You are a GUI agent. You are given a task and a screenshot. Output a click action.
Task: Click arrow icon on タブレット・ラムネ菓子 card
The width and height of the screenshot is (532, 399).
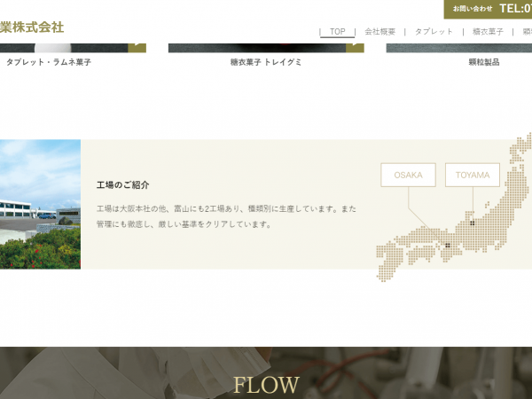click(137, 48)
